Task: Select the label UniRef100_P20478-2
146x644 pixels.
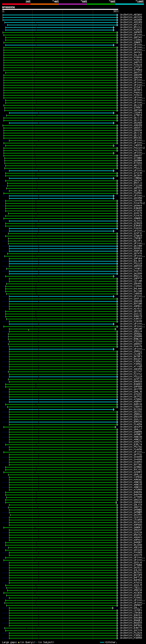Action: 132,203
